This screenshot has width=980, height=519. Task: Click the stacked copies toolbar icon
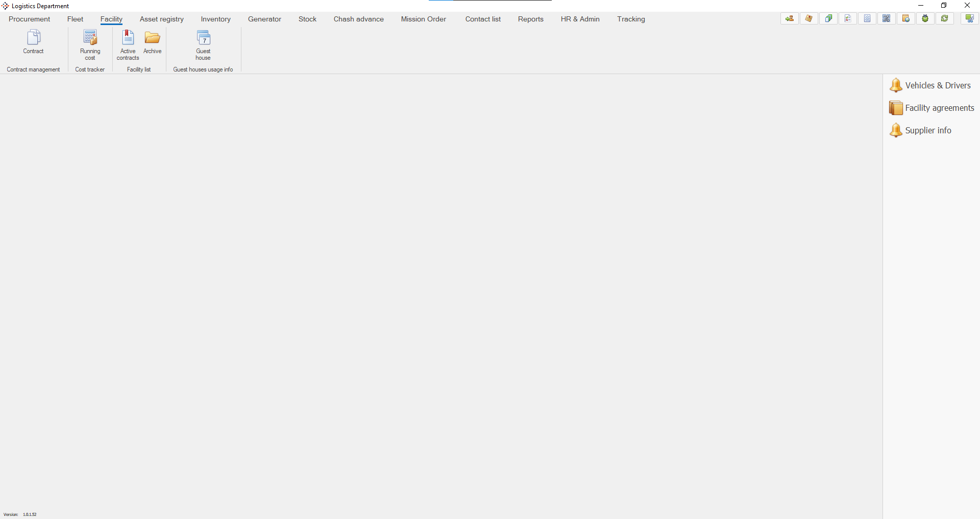[828, 18]
